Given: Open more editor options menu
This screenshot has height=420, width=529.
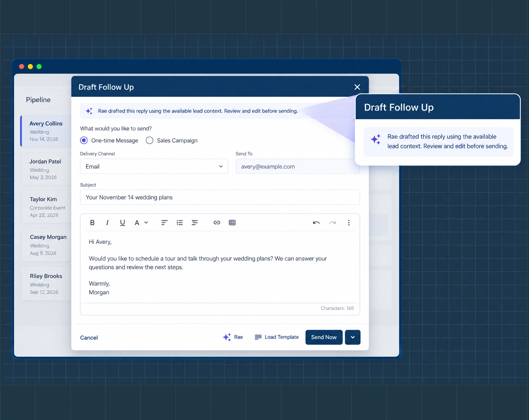Looking at the screenshot, I should coord(349,223).
